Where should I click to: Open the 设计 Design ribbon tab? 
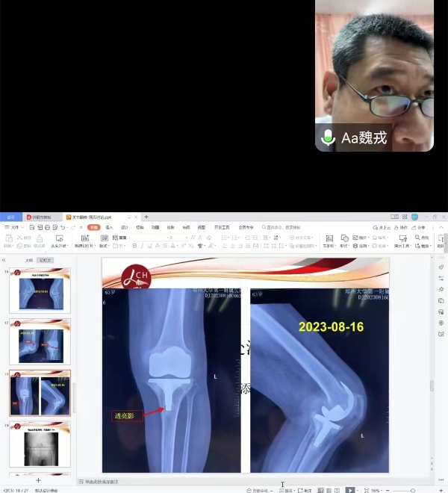click(124, 227)
